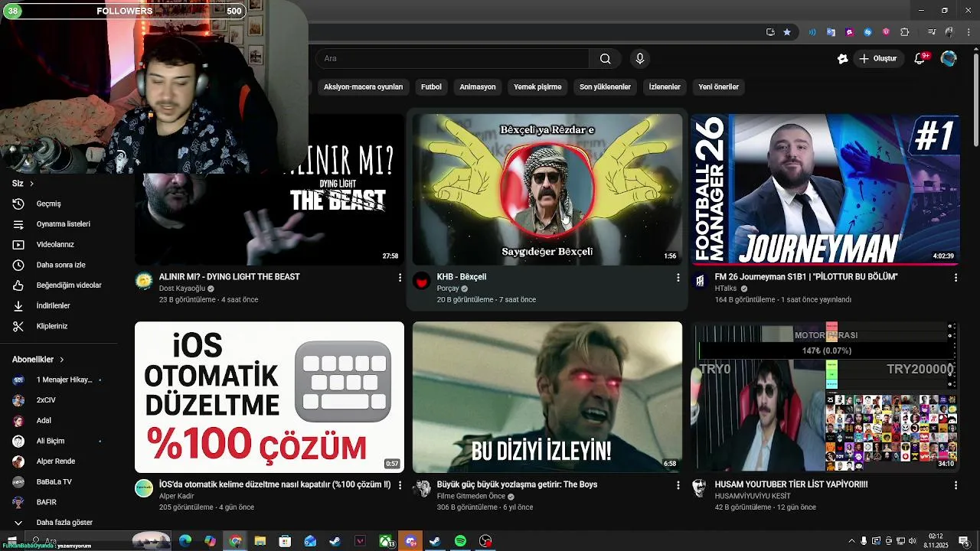Click the YouTube page vertical scrollbar
Screen dimensions: 980x551
pos(975,99)
